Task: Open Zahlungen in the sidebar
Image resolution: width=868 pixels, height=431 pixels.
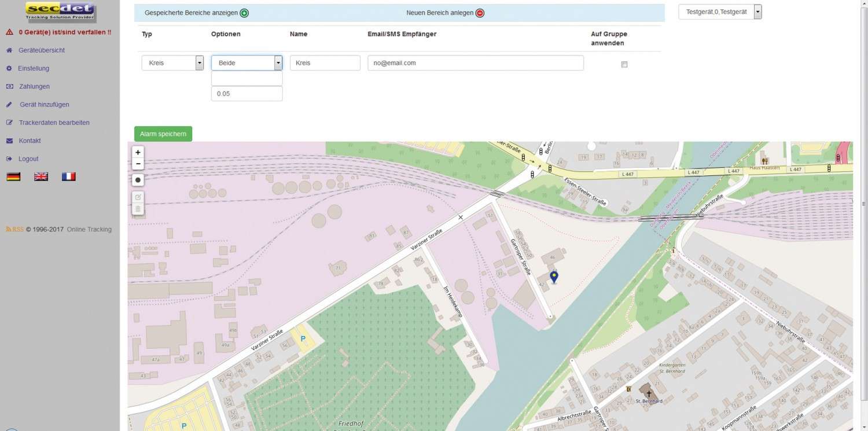Action: coord(34,86)
